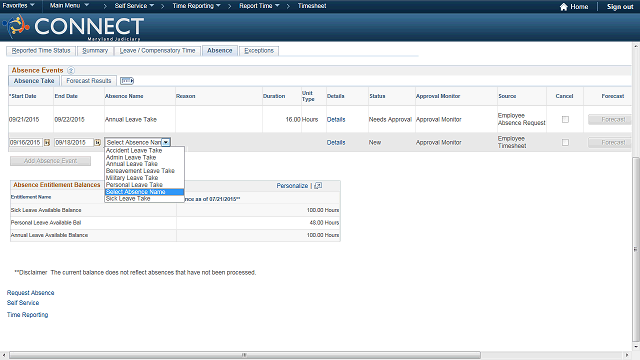This screenshot has height=360, width=640.
Task: Select the Absence Take sub-tab
Action: 34,81
